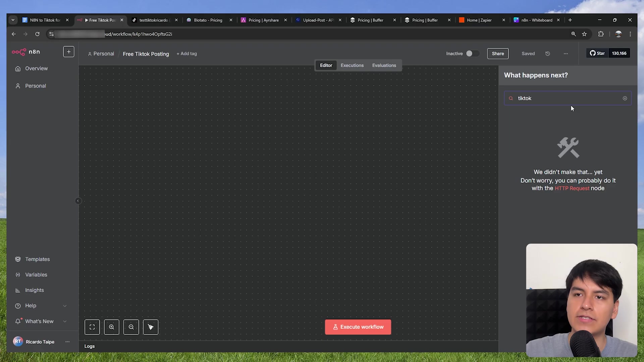Collapse the left sidebar with the chevron handle
644x362 pixels.
tap(78, 201)
